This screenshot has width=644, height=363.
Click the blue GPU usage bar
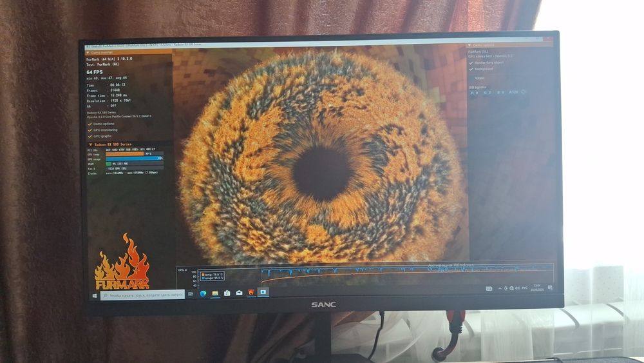(135, 158)
